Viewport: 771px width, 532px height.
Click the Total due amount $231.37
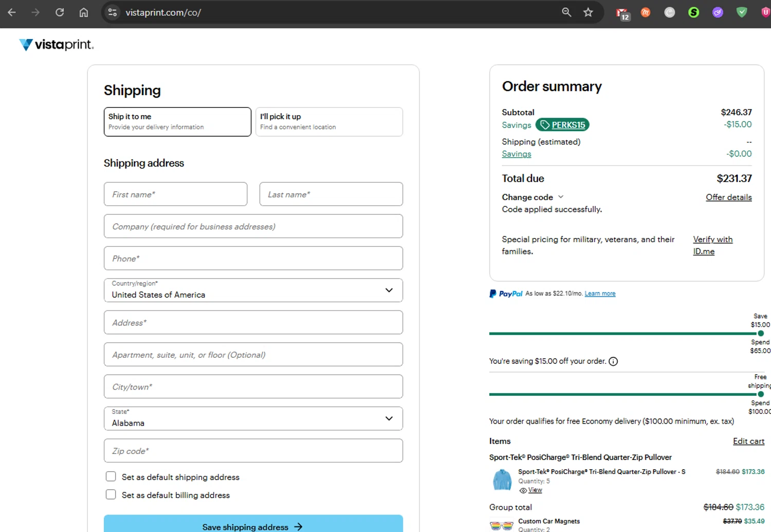[x=734, y=178]
